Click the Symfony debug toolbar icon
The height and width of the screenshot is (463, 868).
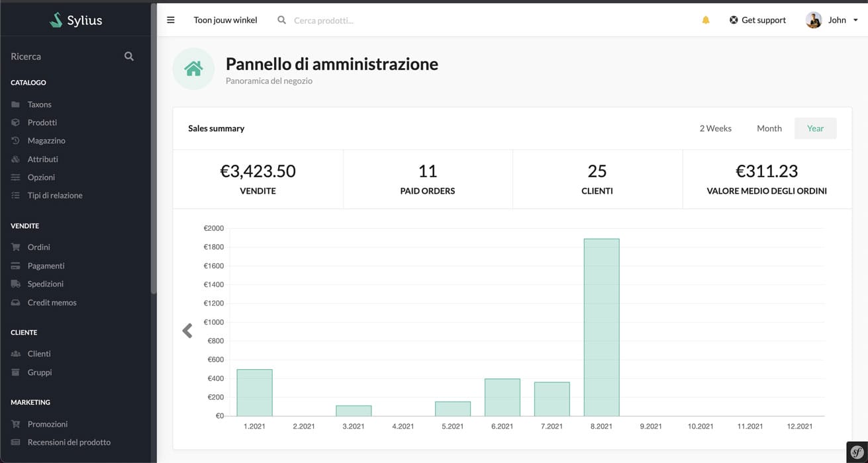(857, 452)
